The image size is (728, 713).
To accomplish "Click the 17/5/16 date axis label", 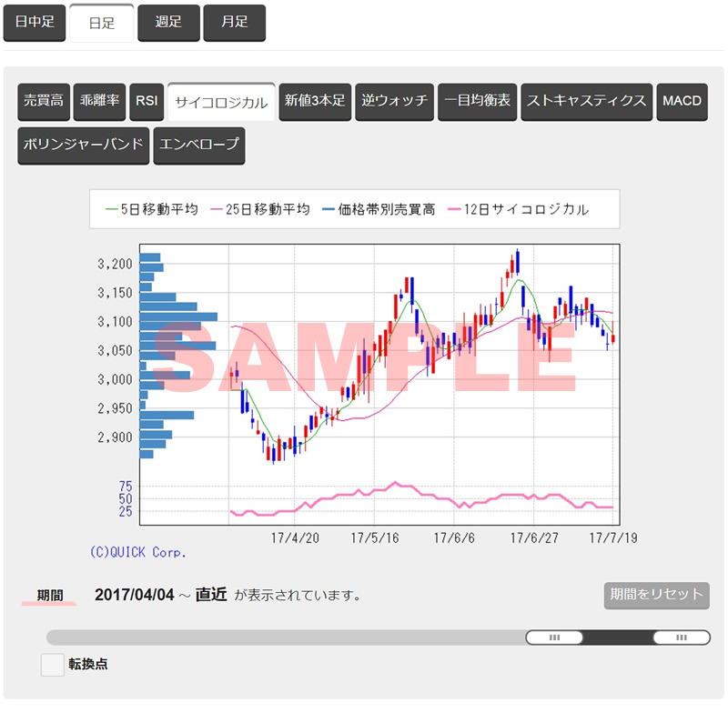I will tap(375, 537).
